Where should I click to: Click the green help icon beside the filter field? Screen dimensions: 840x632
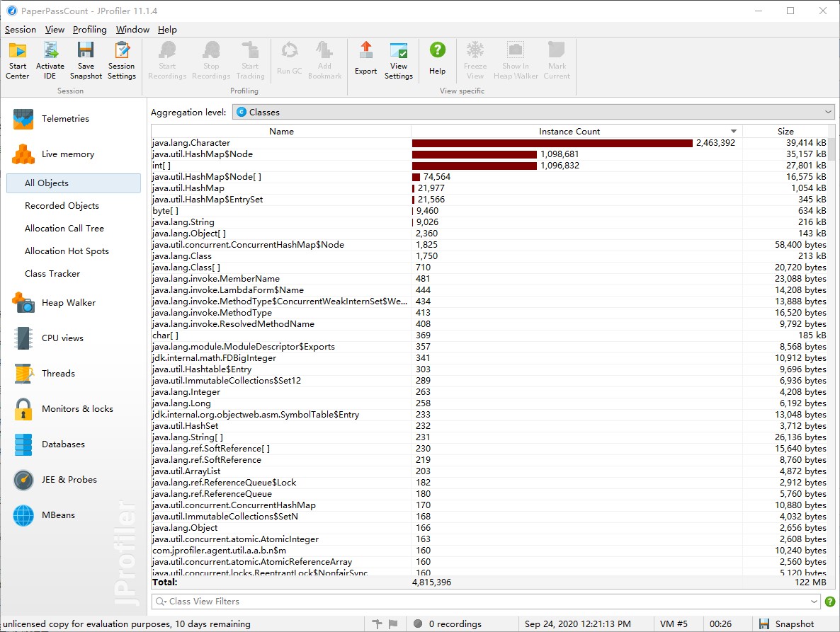point(830,602)
